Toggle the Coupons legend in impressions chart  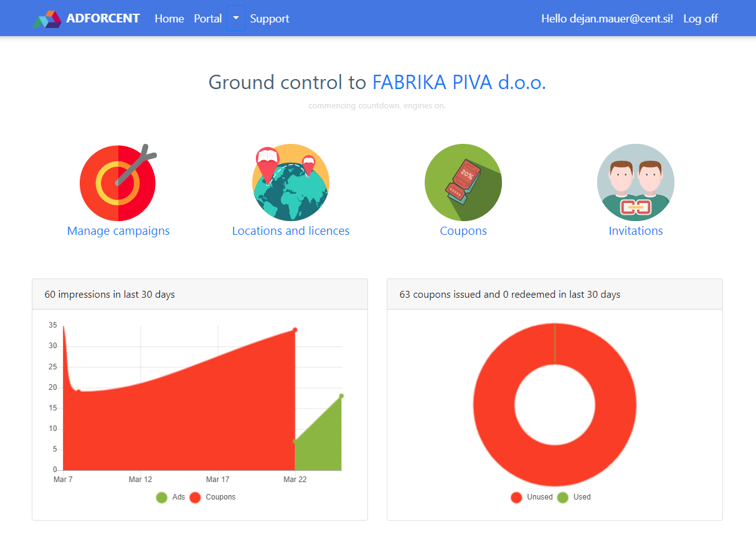tap(212, 497)
